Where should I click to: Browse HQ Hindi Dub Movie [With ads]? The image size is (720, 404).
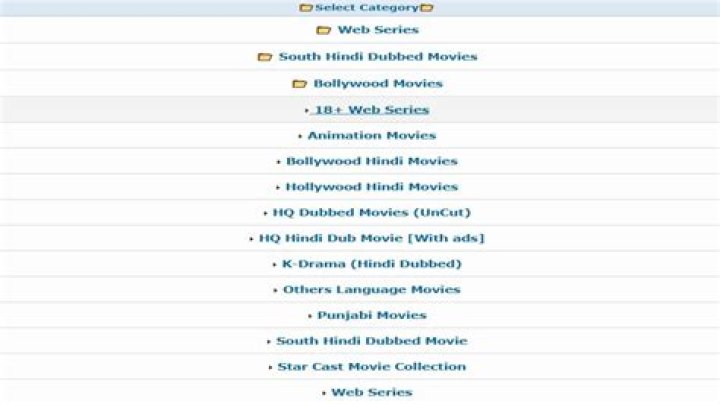pyautogui.click(x=371, y=238)
